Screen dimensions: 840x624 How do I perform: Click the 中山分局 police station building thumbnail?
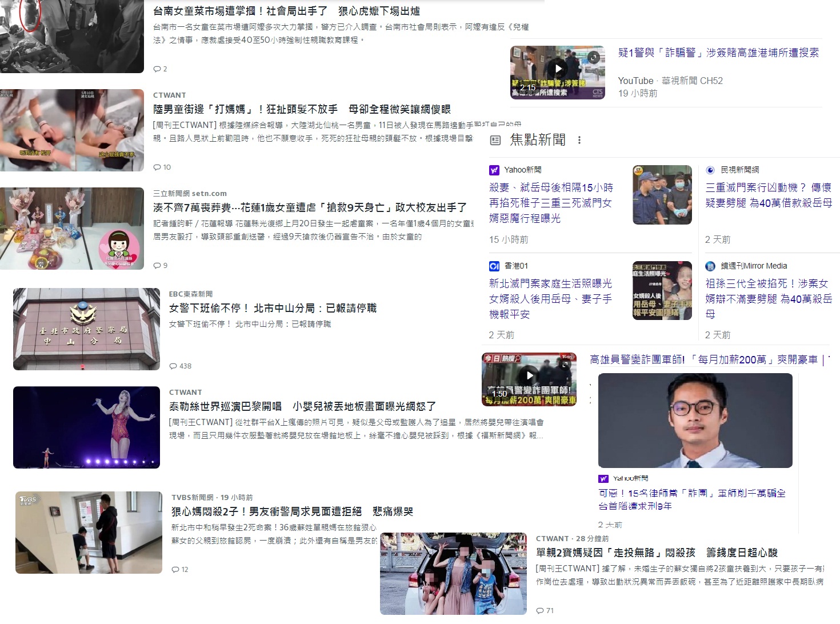tap(86, 329)
